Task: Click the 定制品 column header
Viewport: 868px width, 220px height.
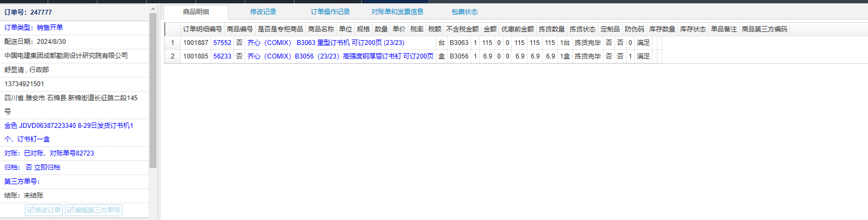Action: pyautogui.click(x=610, y=29)
